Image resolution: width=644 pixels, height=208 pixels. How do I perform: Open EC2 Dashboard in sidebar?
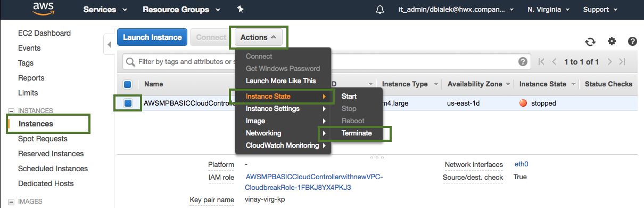tap(44, 33)
